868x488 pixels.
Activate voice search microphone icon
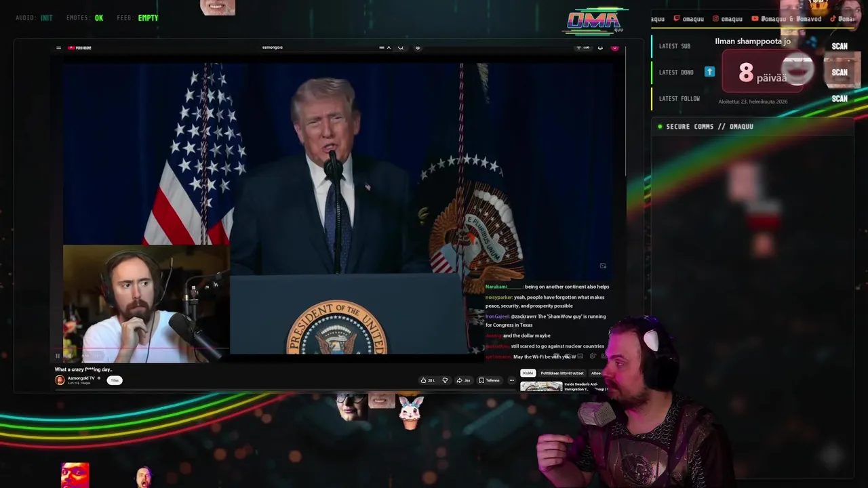418,47
